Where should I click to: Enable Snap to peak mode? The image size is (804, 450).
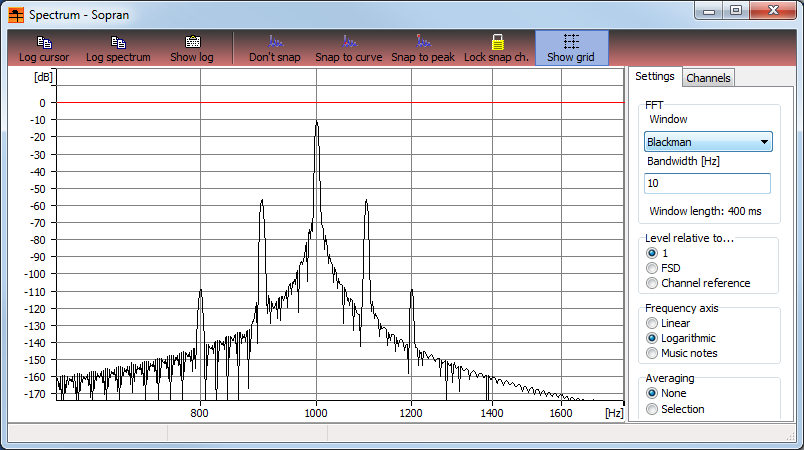(422, 42)
